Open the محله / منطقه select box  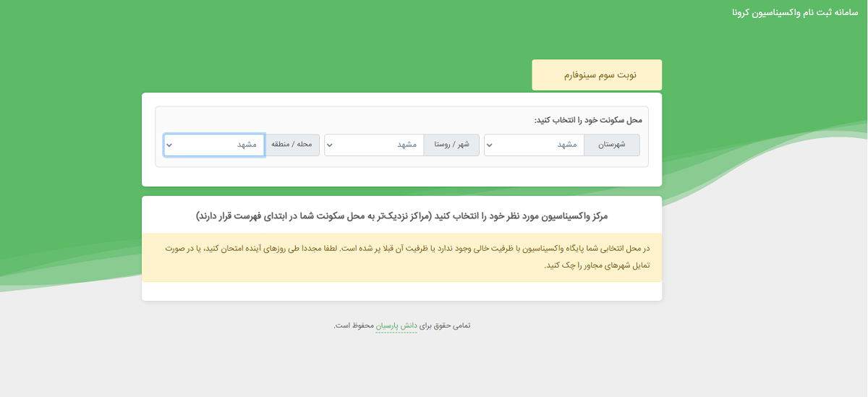point(214,145)
